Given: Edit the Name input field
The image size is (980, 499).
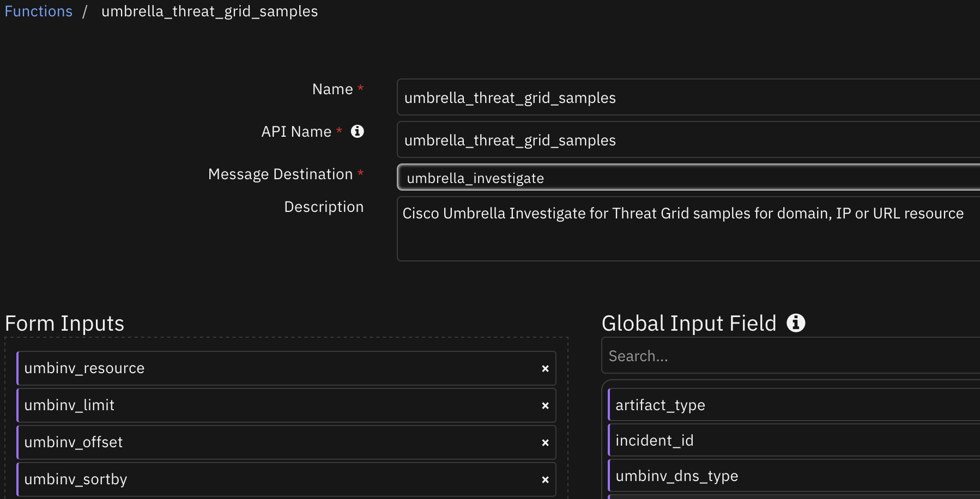Looking at the screenshot, I should click(x=688, y=97).
